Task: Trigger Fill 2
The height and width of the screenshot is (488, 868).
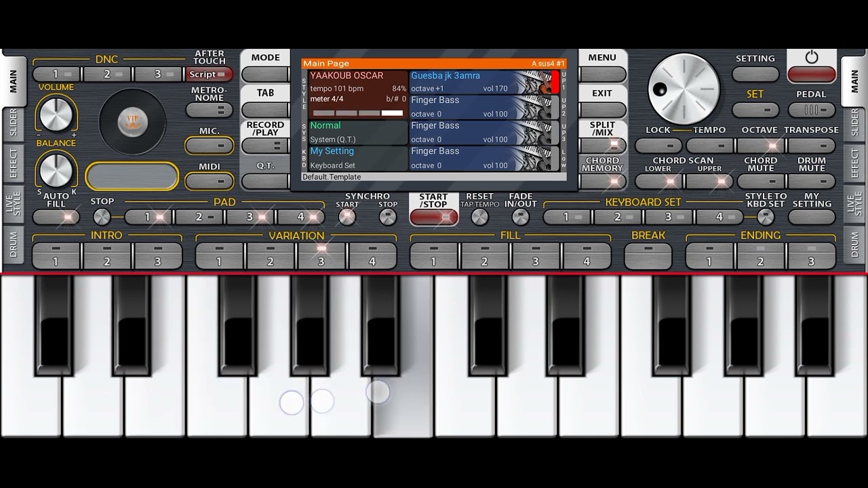Action: [x=485, y=256]
